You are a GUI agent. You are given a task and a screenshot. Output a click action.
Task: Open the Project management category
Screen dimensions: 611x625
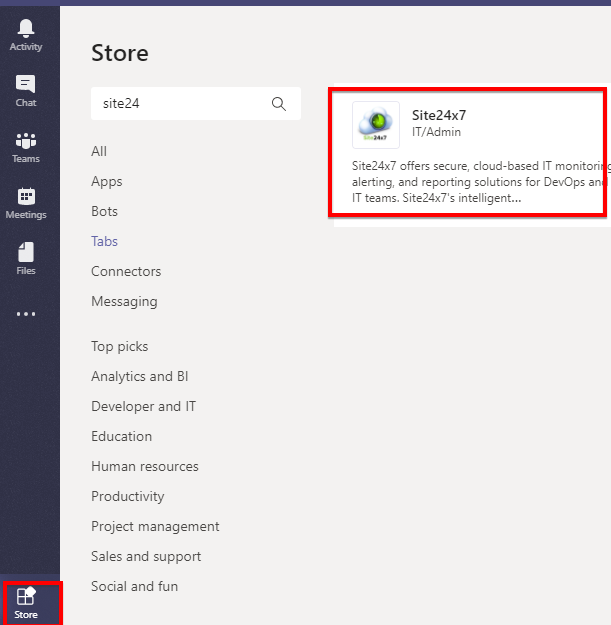coord(155,526)
